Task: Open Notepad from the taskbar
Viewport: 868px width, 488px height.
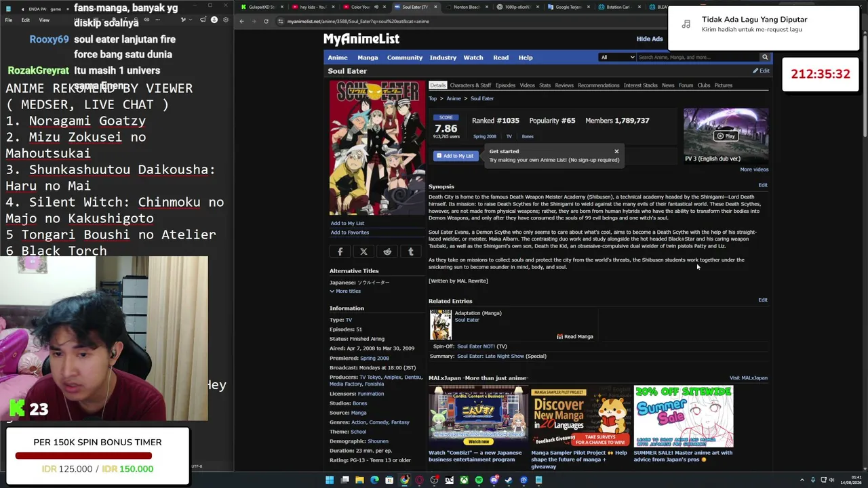Action: (538, 480)
